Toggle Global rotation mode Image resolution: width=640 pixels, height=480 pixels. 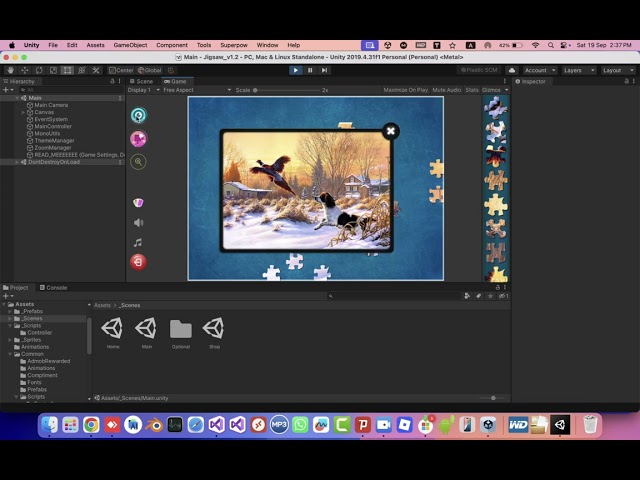[x=149, y=70]
